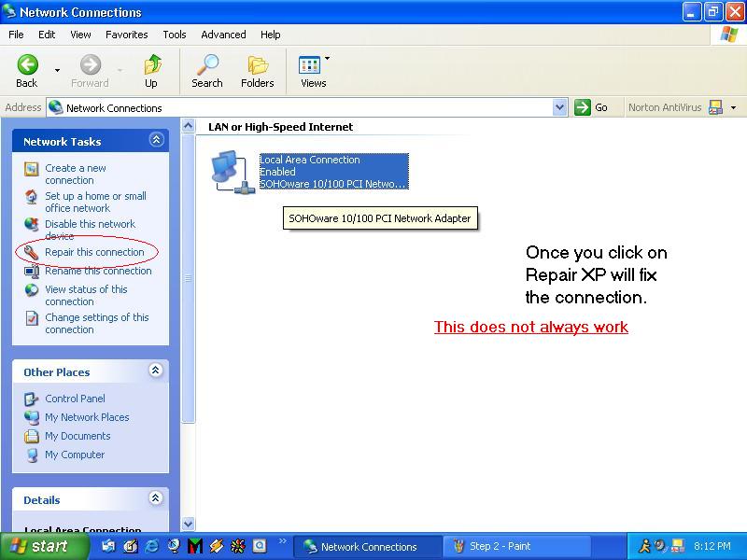747x560 pixels.
Task: Click the Repair wrench icon
Action: [x=32, y=252]
